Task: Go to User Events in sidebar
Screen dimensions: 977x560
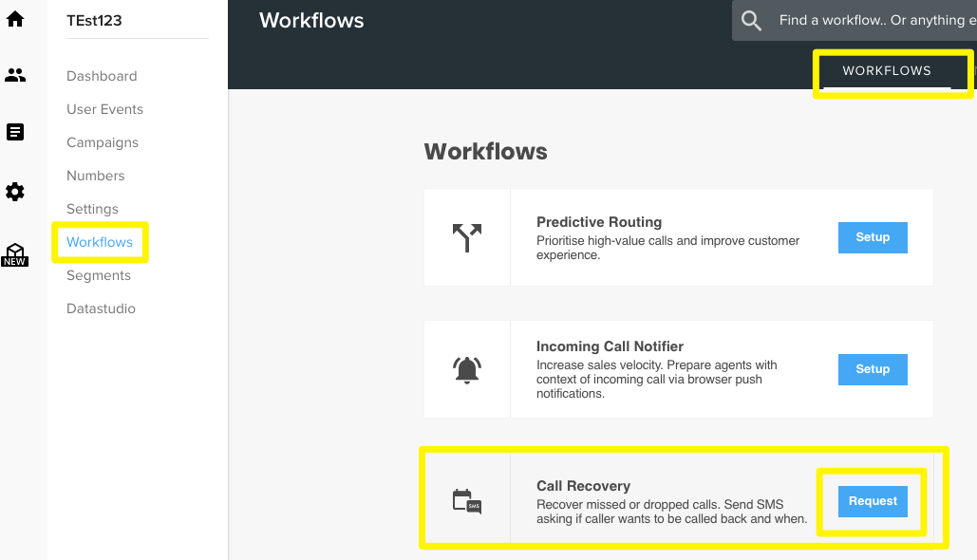Action: click(x=104, y=109)
